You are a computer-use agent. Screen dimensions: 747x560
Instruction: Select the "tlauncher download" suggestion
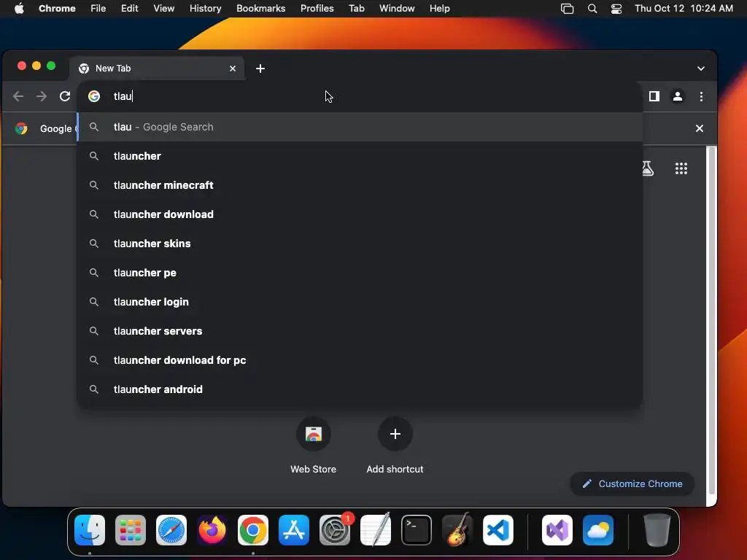(360, 214)
